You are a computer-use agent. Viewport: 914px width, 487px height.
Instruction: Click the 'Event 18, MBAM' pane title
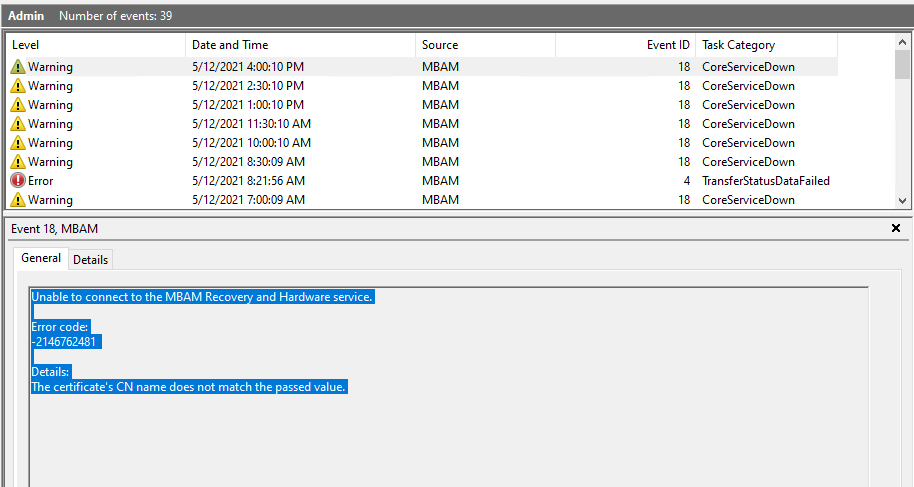(x=54, y=229)
